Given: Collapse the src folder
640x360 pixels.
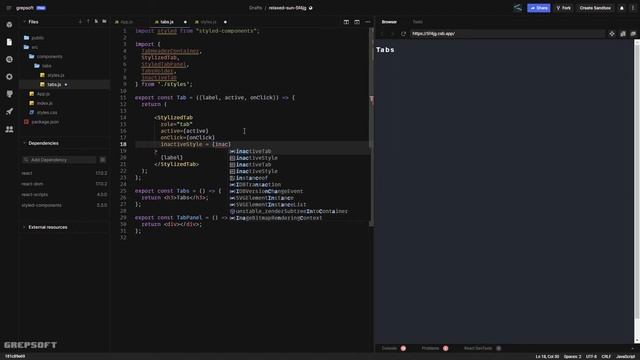Looking at the screenshot, I should (31, 47).
